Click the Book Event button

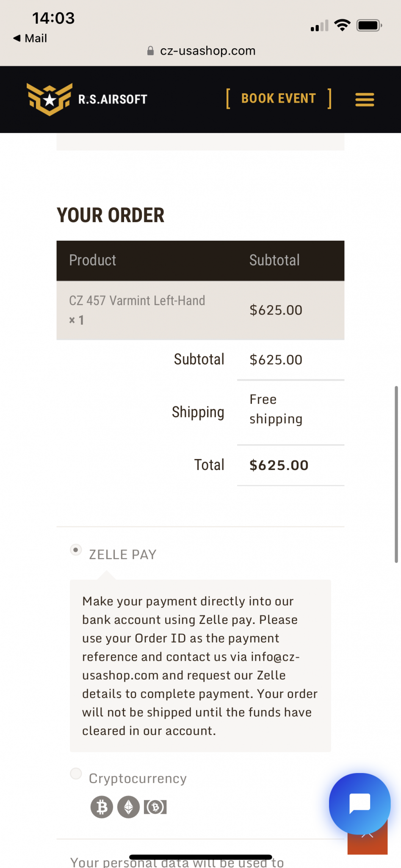[x=279, y=99]
